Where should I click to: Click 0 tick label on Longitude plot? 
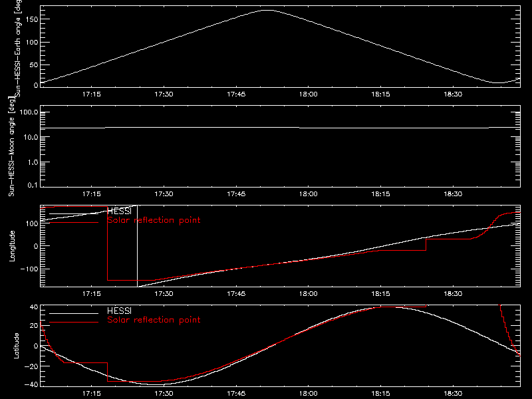point(36,246)
